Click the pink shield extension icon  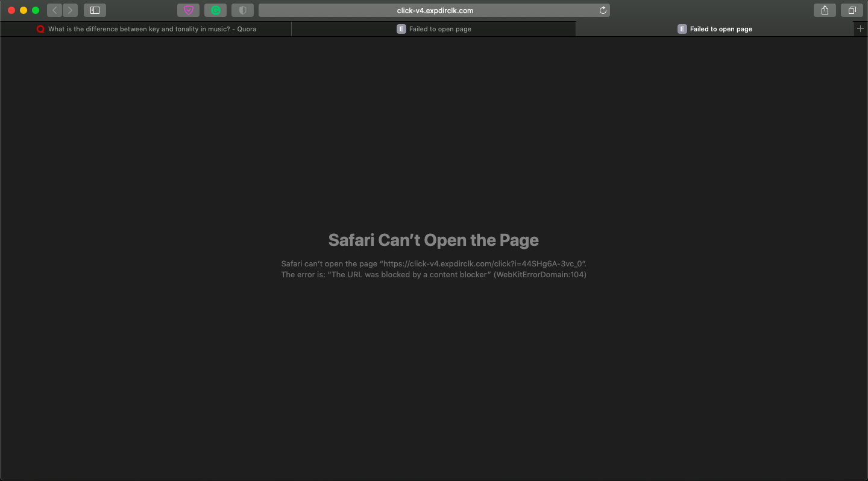click(x=188, y=10)
